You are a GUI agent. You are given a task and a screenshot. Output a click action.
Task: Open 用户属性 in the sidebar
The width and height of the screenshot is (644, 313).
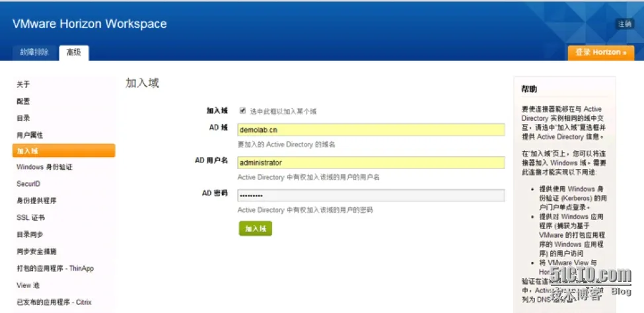30,135
